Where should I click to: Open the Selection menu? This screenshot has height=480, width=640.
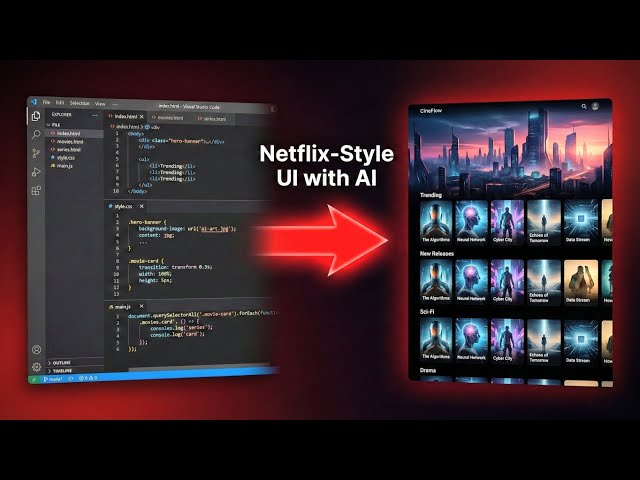click(79, 103)
